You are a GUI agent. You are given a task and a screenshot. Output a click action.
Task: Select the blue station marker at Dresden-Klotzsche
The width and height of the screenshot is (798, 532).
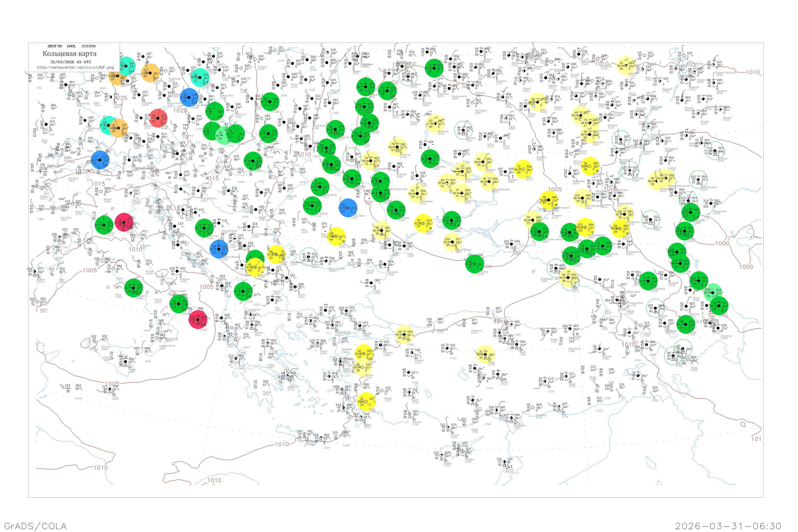pos(189,97)
